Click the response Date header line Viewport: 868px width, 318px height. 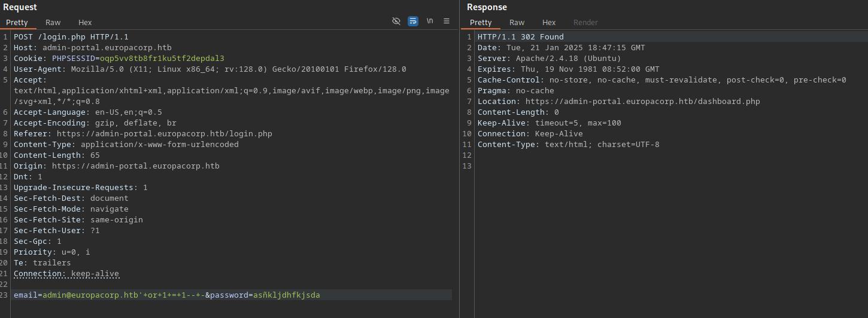click(562, 47)
